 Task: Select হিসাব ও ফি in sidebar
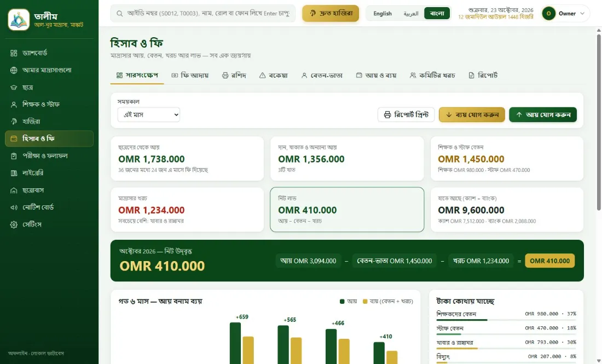(49, 138)
